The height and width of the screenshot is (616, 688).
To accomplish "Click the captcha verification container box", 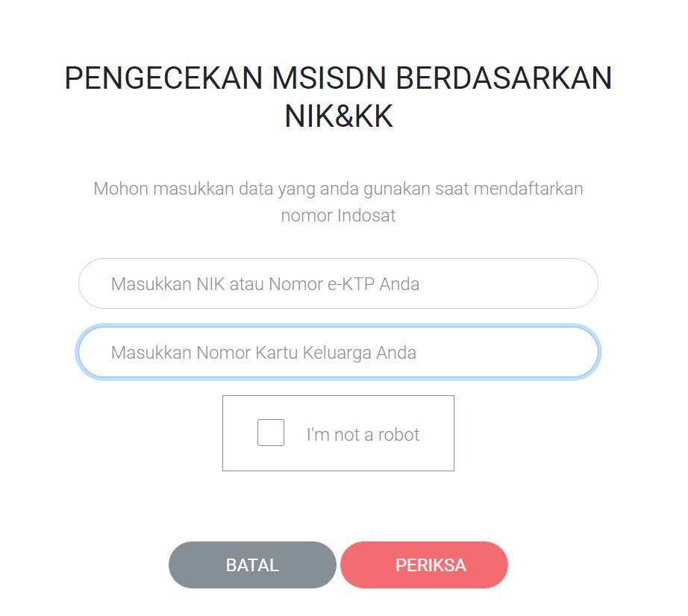I will coord(338,433).
